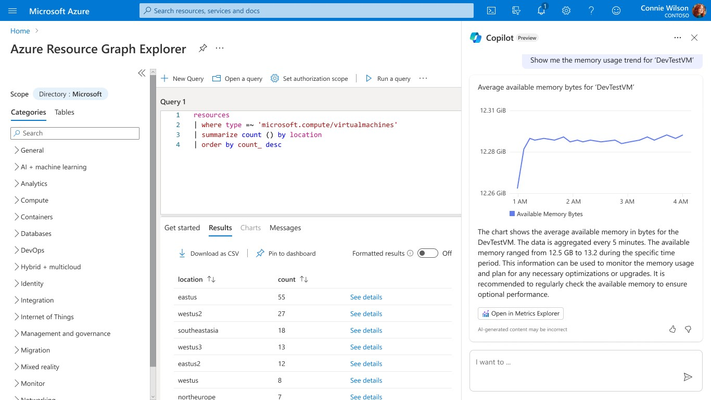Open Copilot panel more options
Image resolution: width=711 pixels, height=400 pixels.
pyautogui.click(x=677, y=38)
